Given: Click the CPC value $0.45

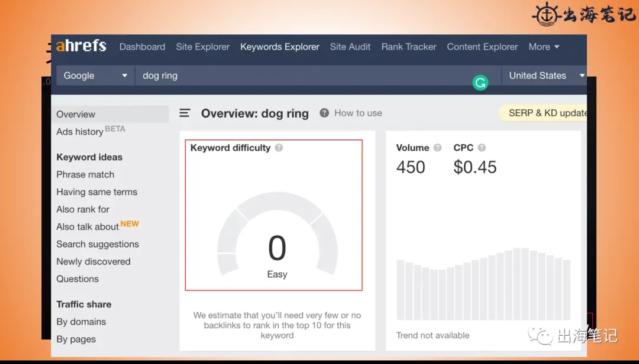Looking at the screenshot, I should coord(475,167).
